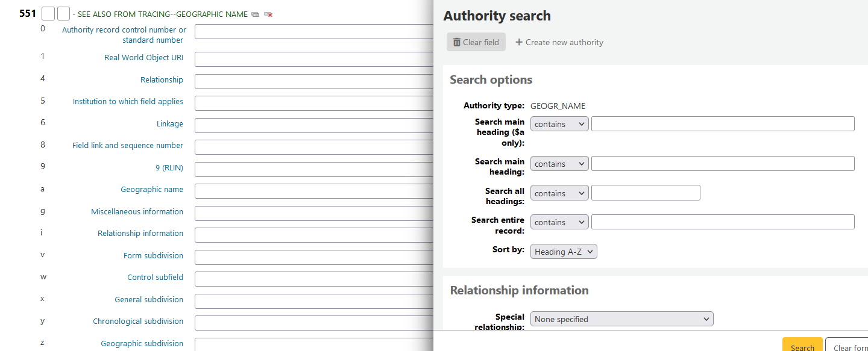Change Sort by from Heading A-Z

coord(563,251)
